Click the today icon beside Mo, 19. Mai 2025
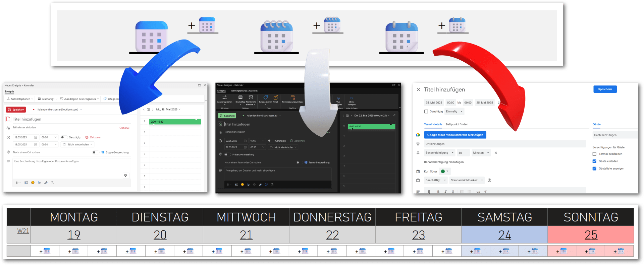Image resolution: width=644 pixels, height=265 pixels. tap(148, 110)
